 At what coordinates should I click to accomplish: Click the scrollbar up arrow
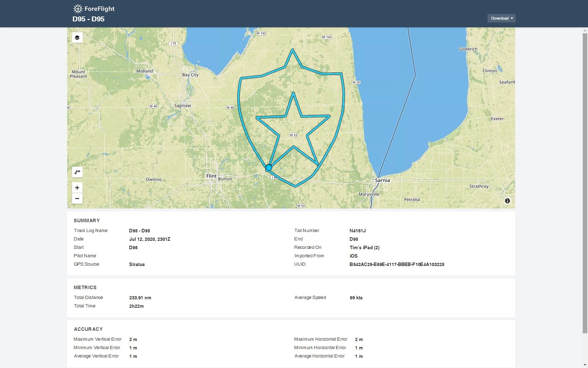pyautogui.click(x=585, y=30)
